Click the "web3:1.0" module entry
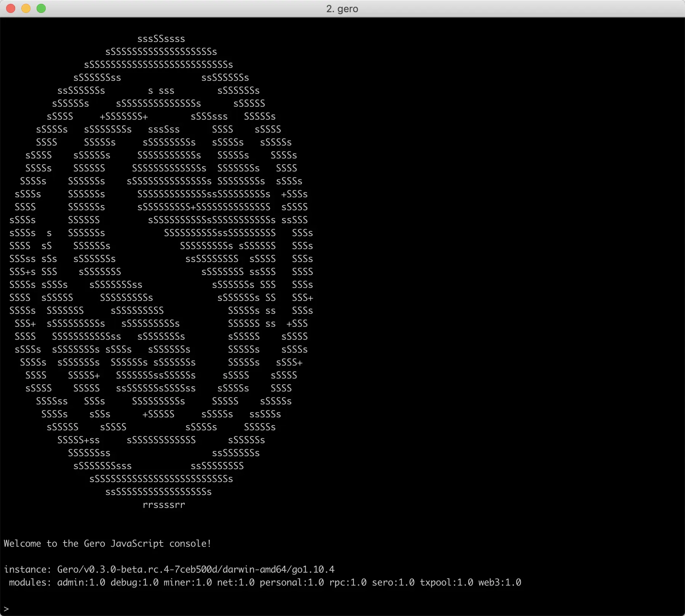Viewport: 685px width, 616px height. (x=500, y=582)
